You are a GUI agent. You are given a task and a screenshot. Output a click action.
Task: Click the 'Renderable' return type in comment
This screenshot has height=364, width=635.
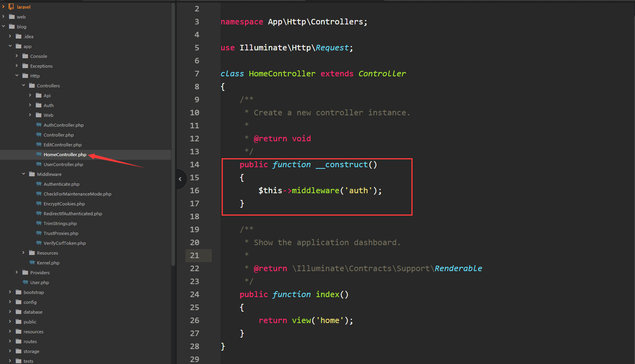click(458, 268)
